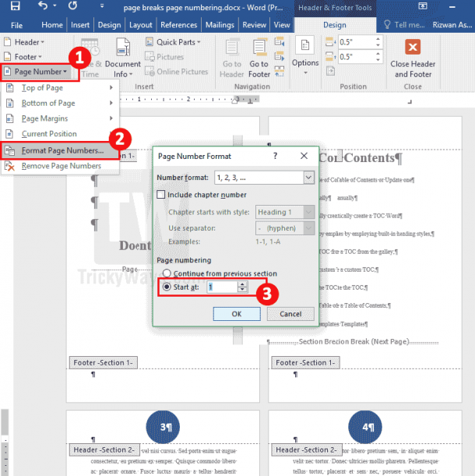
Task: Click the page 4 number circle
Action: coord(365,427)
